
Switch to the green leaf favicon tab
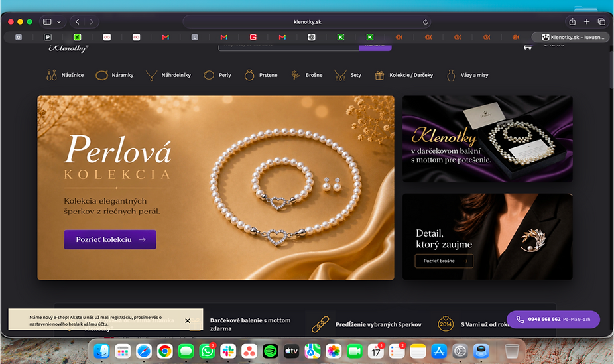click(x=77, y=37)
